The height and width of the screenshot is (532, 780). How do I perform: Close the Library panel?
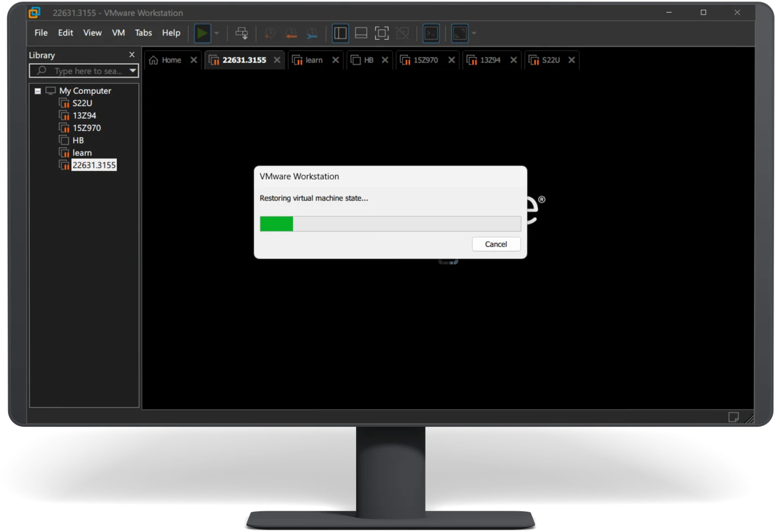(131, 55)
